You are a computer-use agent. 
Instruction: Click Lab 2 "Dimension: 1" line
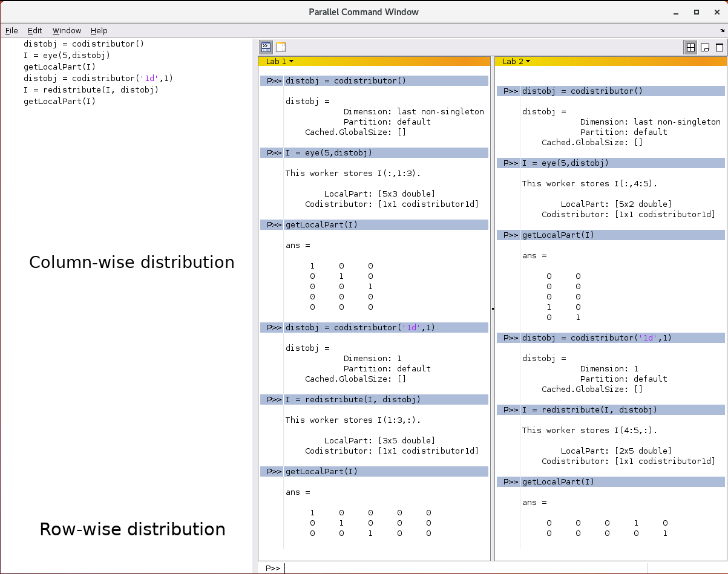tap(609, 368)
